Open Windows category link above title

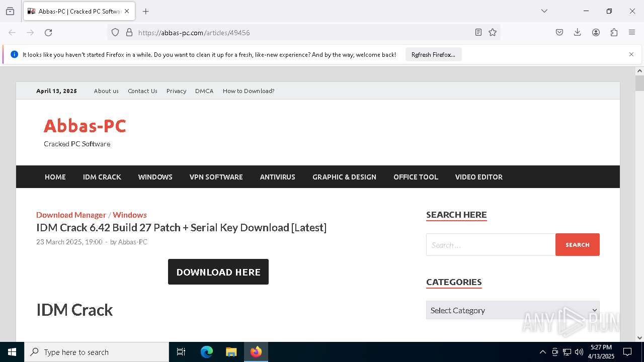(x=130, y=215)
